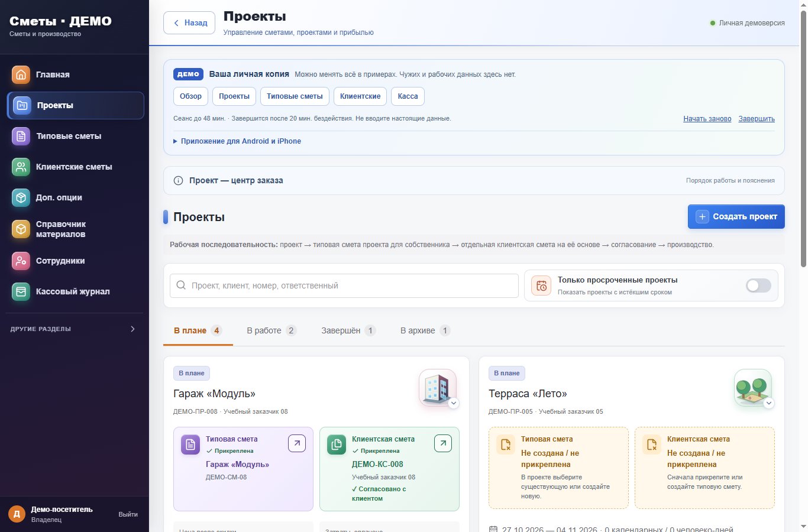This screenshot has height=532, width=808.
Task: Click the Создать проект button
Action: [736, 216]
